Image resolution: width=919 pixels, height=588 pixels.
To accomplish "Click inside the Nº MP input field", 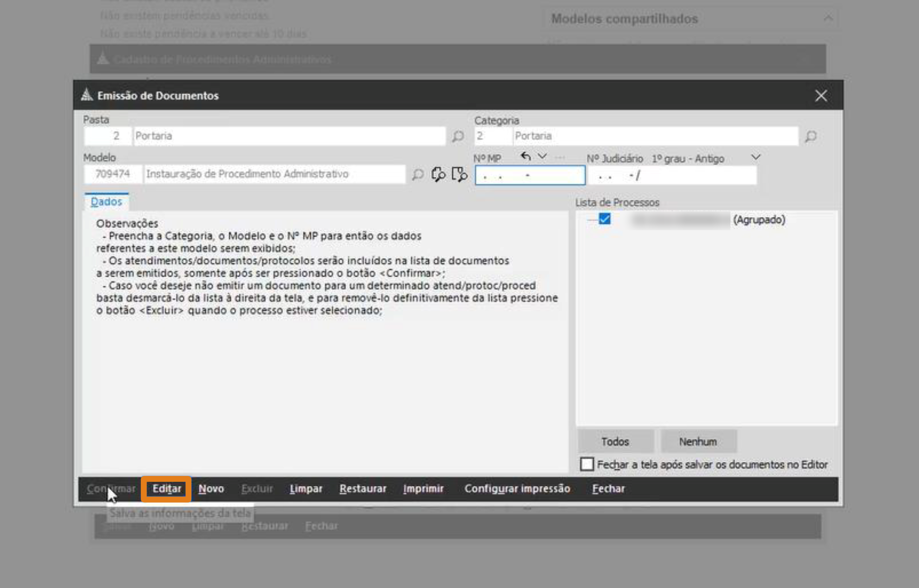I will 530,175.
